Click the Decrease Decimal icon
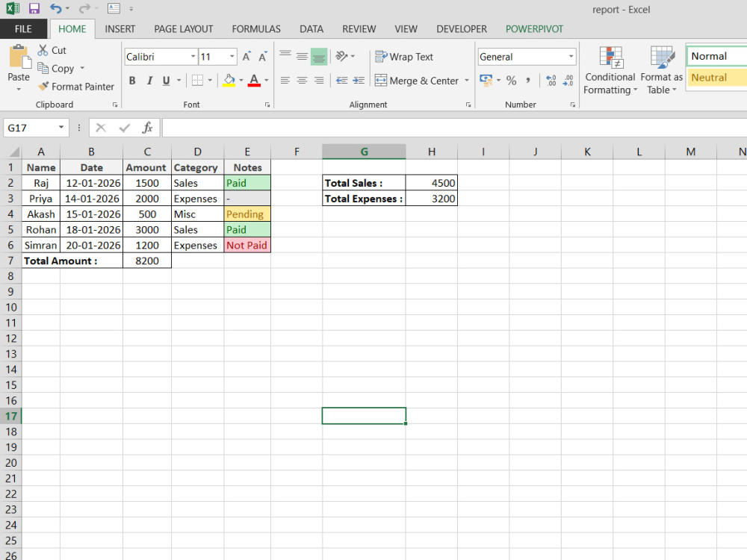Viewport: 747px width, 560px height. 568,81
